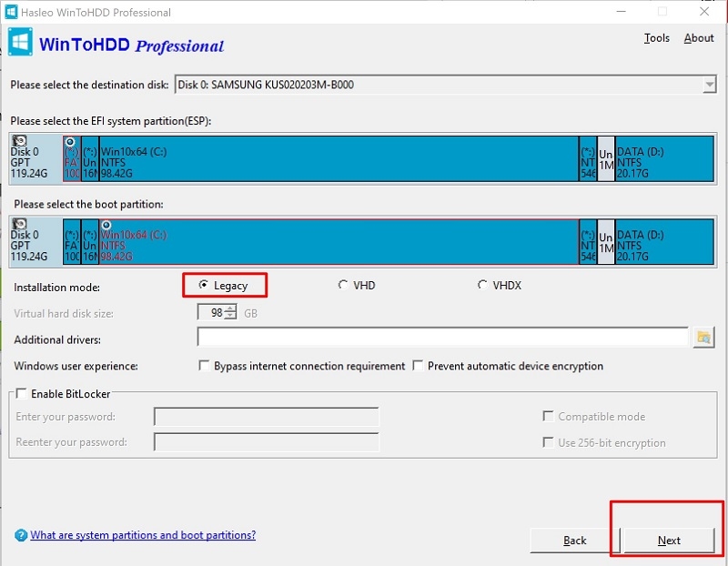This screenshot has width=728, height=566.
Task: Click the WinToHDD Windows logo icon
Action: 20,42
